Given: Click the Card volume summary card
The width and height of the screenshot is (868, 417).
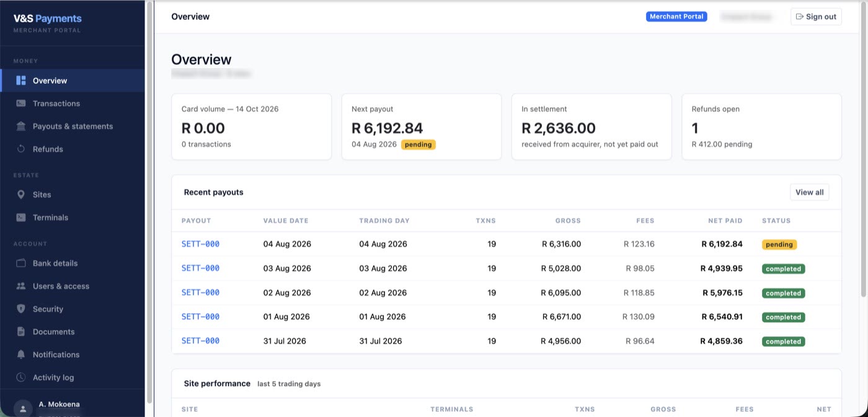Looking at the screenshot, I should 251,126.
